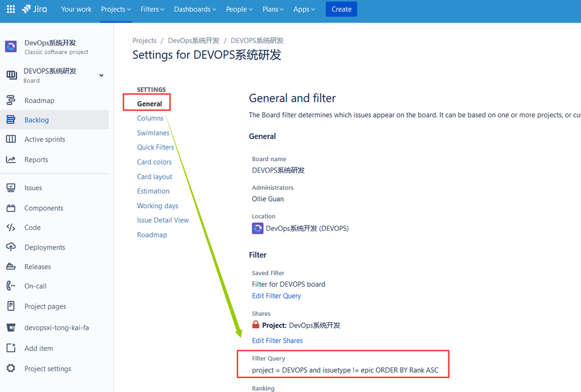Click the Components sidebar icon
This screenshot has width=581, height=392.
[x=10, y=208]
